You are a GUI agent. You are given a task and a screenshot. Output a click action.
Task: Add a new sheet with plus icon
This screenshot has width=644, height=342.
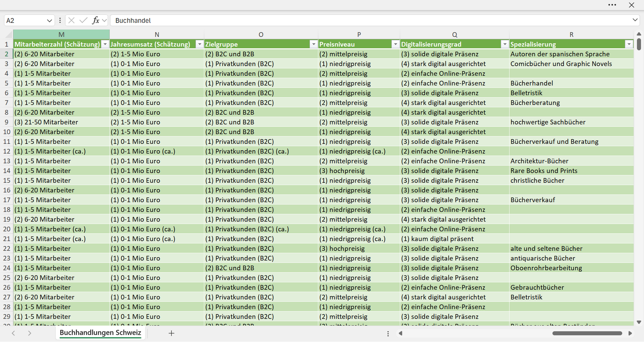point(171,333)
